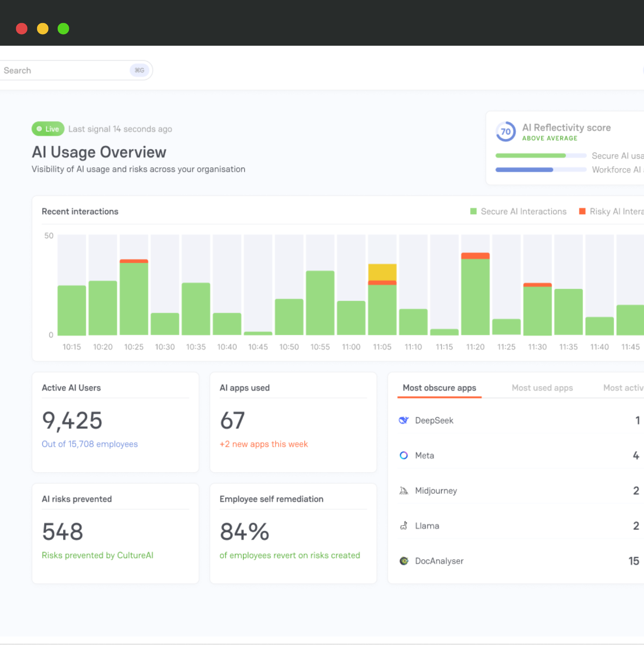Click the AI Reflectivity score circular gauge
Image resolution: width=644 pixels, height=645 pixels.
pos(506,132)
